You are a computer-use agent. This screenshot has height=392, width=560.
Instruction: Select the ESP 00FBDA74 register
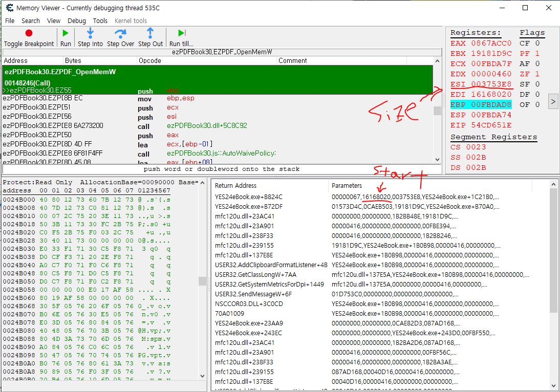pos(481,115)
